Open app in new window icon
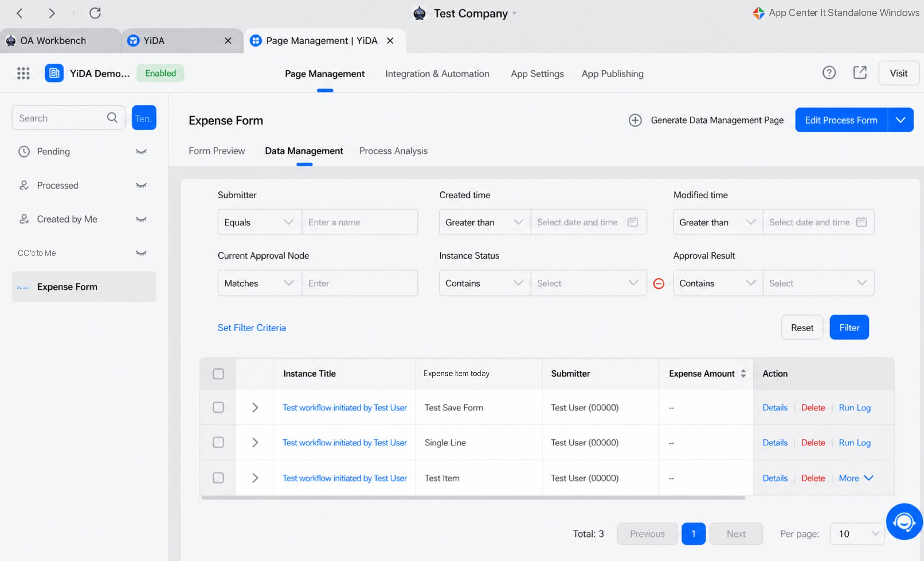This screenshot has width=924, height=561. pyautogui.click(x=860, y=73)
